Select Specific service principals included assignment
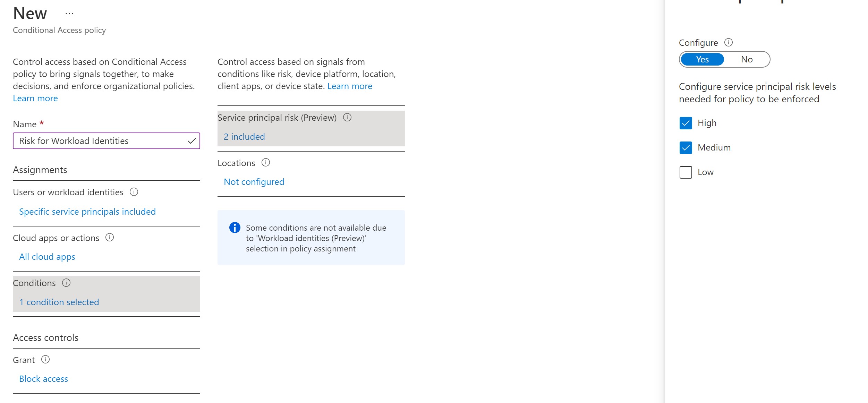This screenshot has width=868, height=403. pos(87,211)
